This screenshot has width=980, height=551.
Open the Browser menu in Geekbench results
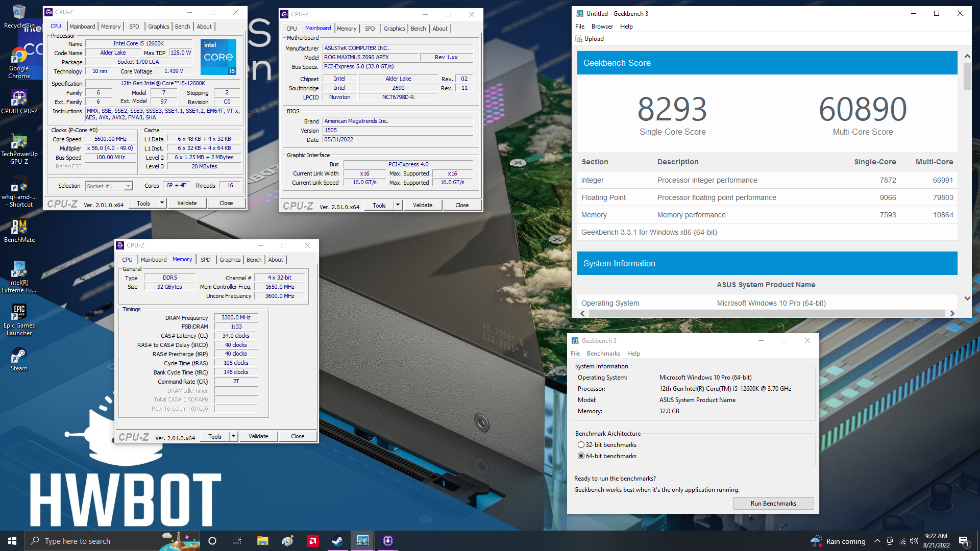click(x=602, y=27)
